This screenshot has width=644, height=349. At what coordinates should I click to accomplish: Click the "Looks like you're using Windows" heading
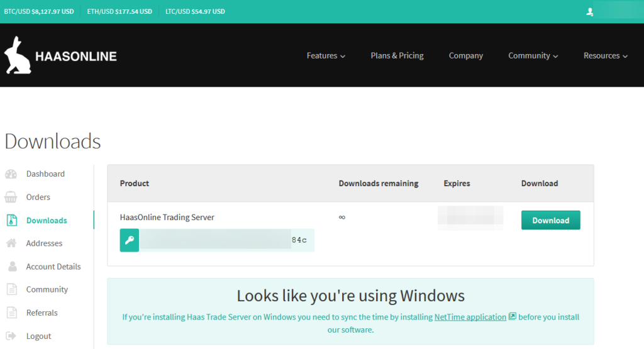(x=350, y=296)
